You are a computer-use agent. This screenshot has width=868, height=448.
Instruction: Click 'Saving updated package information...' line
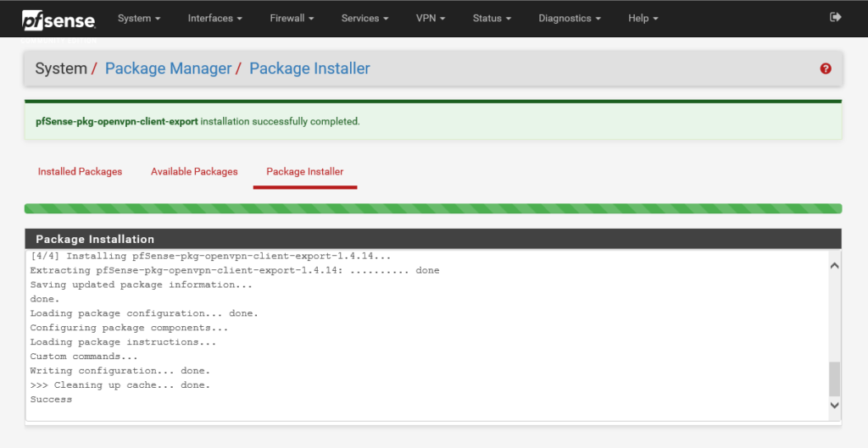[x=142, y=285]
